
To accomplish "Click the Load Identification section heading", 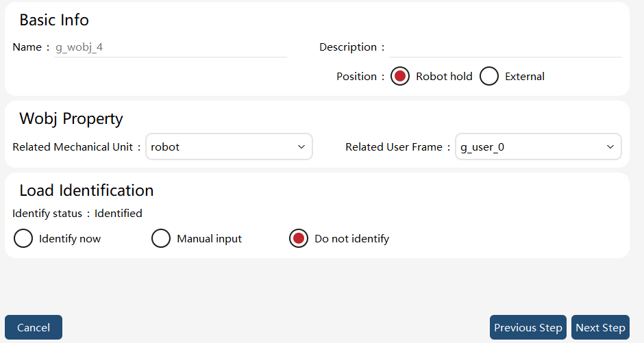I will pos(86,190).
